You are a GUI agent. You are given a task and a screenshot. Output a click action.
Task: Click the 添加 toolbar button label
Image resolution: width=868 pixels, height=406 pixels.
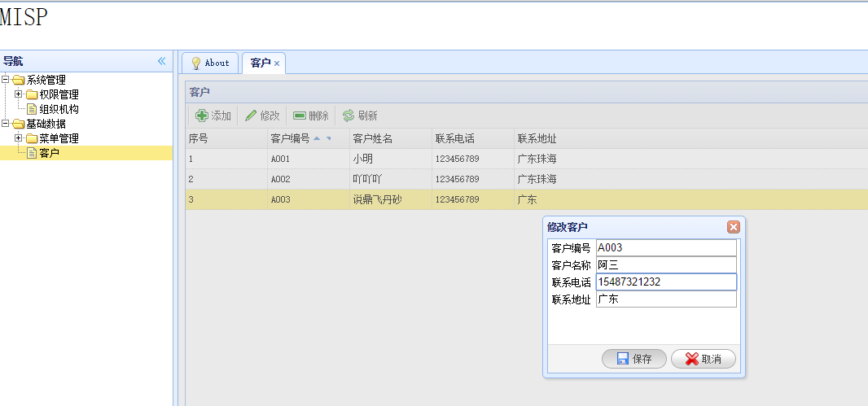tap(221, 116)
